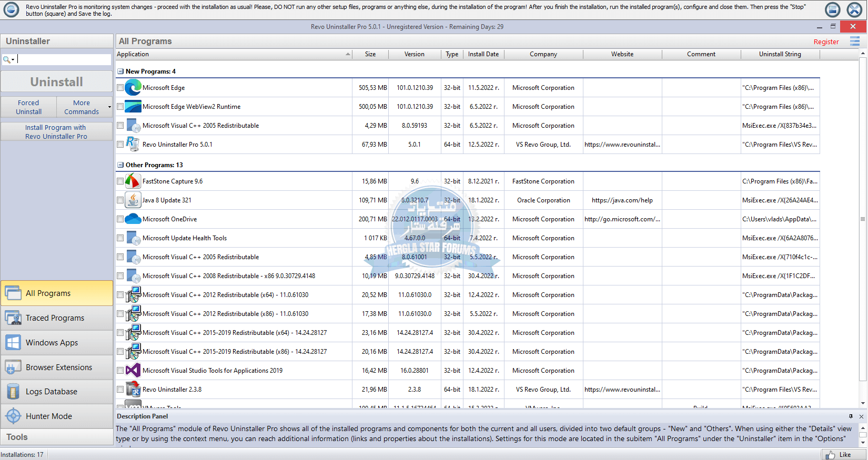Collapse the New Programs group
Viewport: 868px width, 460px height.
(x=120, y=71)
